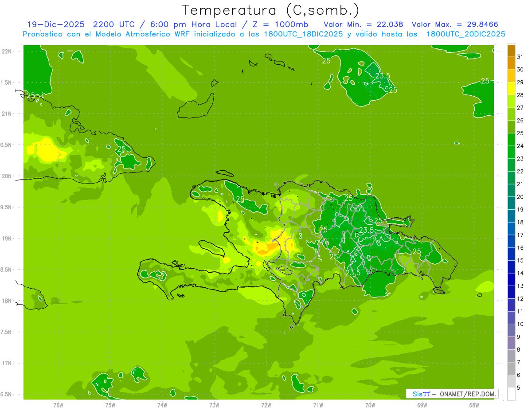Click the 76W longitude axis label

click(58, 405)
